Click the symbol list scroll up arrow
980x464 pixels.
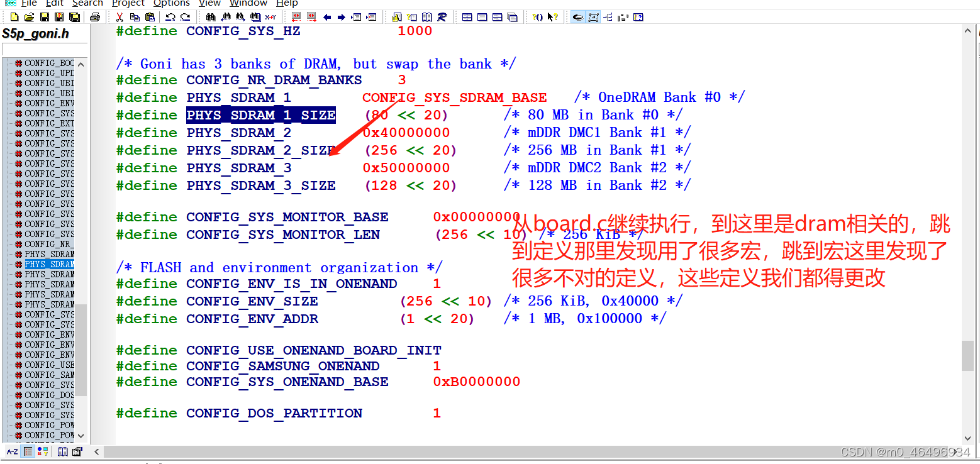point(82,63)
